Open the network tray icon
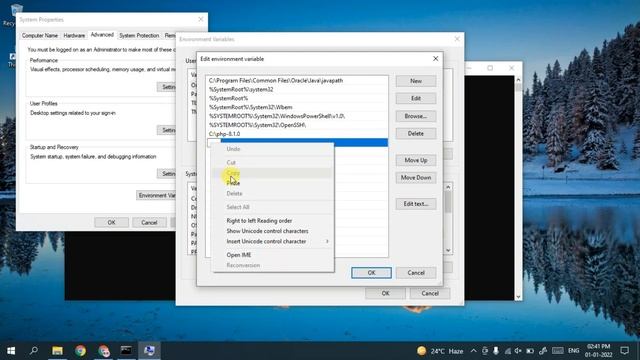Image resolution: width=640 pixels, height=360 pixels. (x=507, y=351)
